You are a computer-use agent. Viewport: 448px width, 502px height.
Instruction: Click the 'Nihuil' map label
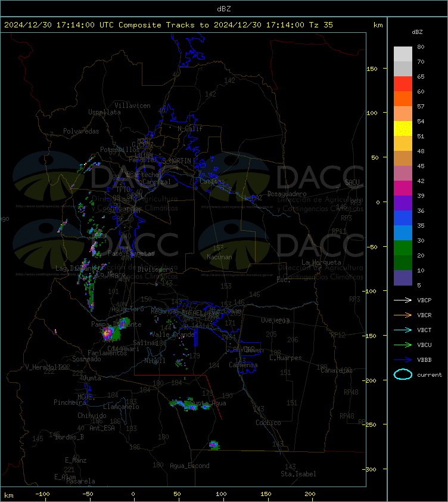coord(155,361)
